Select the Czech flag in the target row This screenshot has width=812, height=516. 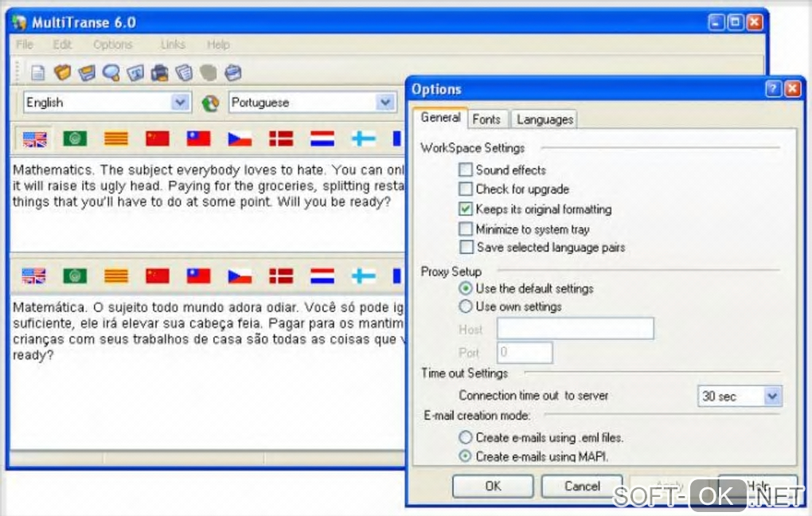(x=240, y=276)
